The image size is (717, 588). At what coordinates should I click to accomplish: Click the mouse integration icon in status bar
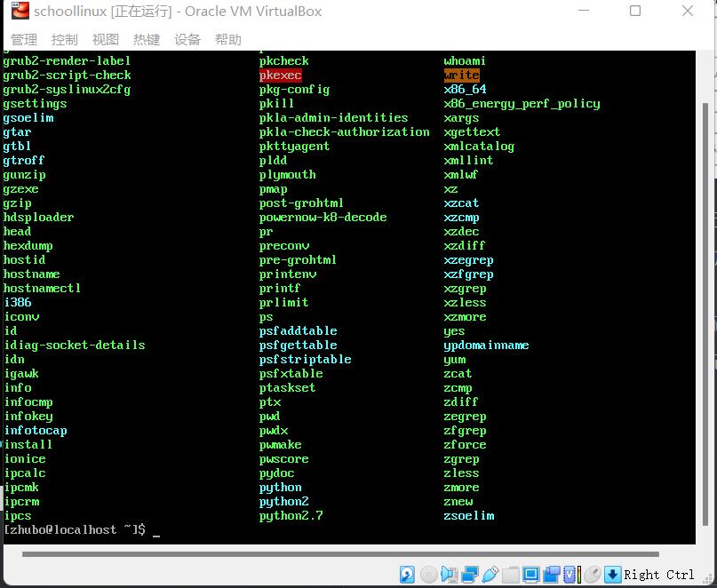[x=593, y=575]
